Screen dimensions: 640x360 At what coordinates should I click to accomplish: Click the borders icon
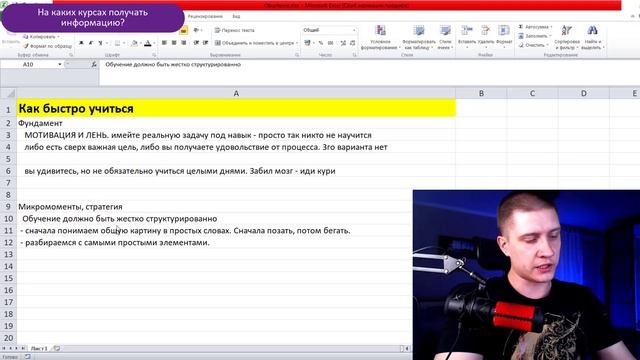click(x=118, y=43)
